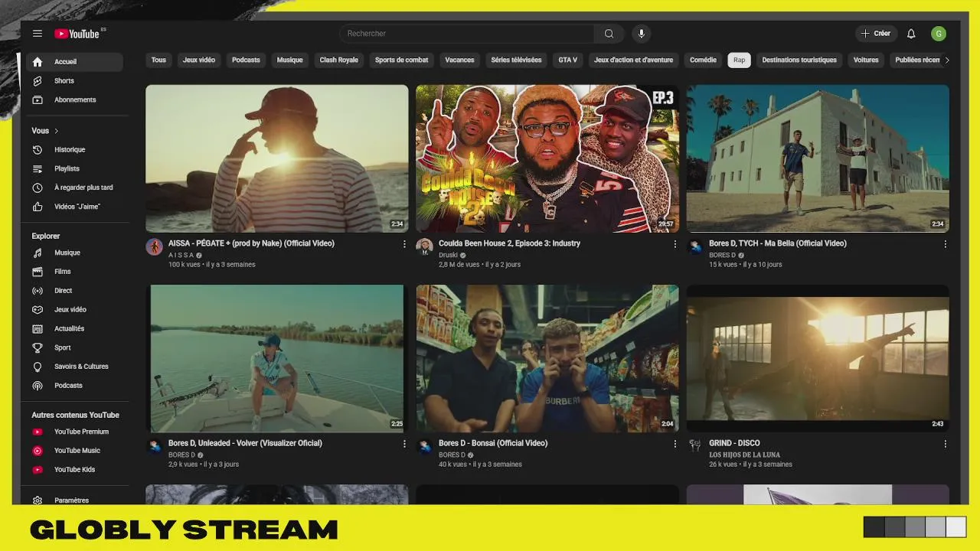Play the Ma Bella video thumbnail
This screenshot has width=980, height=551.
(x=818, y=158)
